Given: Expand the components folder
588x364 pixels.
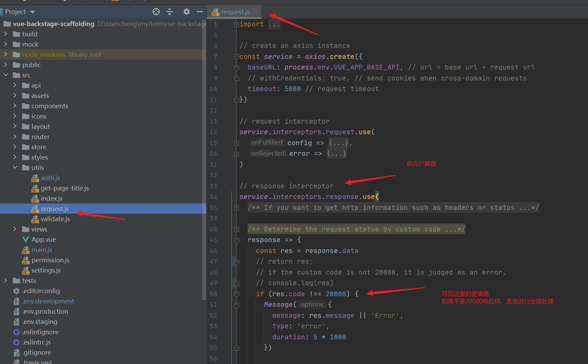Looking at the screenshot, I should pos(15,106).
